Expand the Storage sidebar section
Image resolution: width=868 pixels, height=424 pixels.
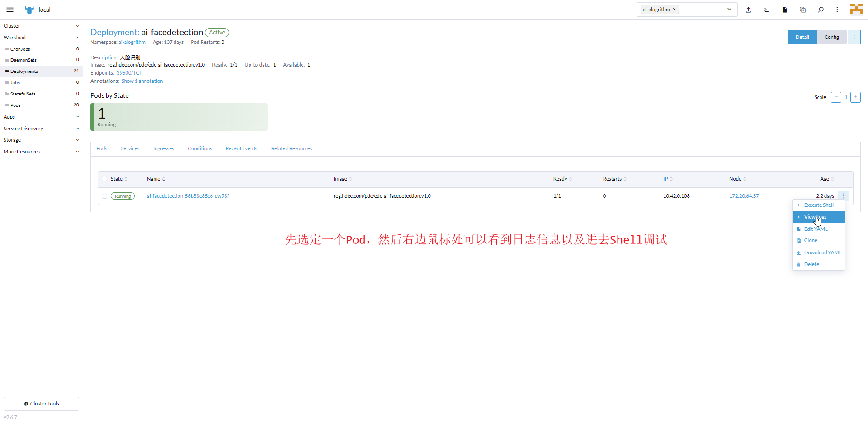click(x=41, y=140)
